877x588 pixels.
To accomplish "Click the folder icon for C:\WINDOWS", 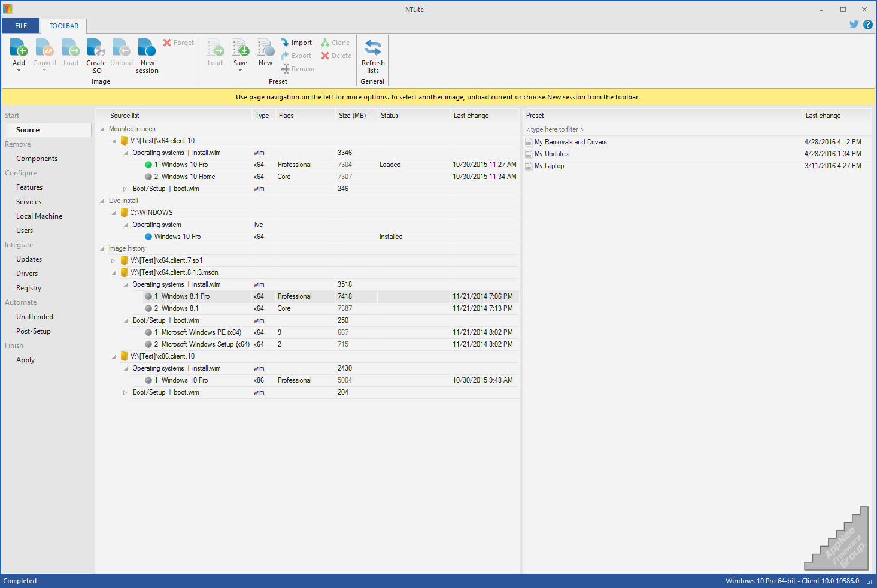I will [x=125, y=213].
